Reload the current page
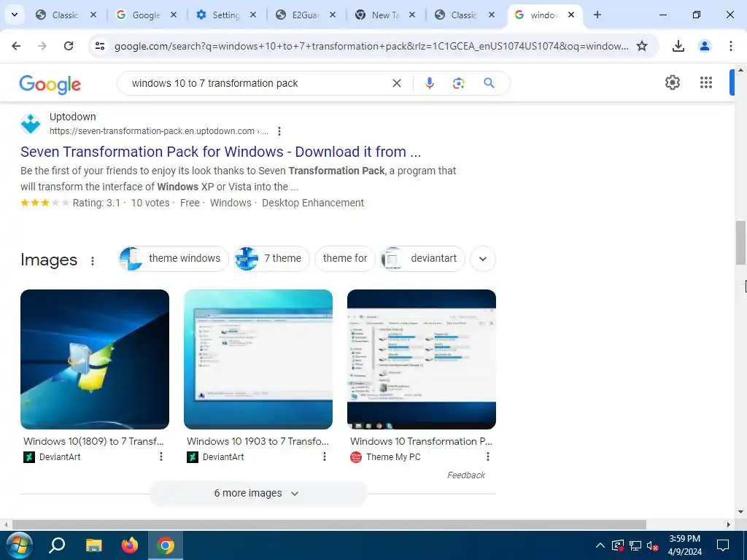Image resolution: width=747 pixels, height=560 pixels. click(x=69, y=46)
